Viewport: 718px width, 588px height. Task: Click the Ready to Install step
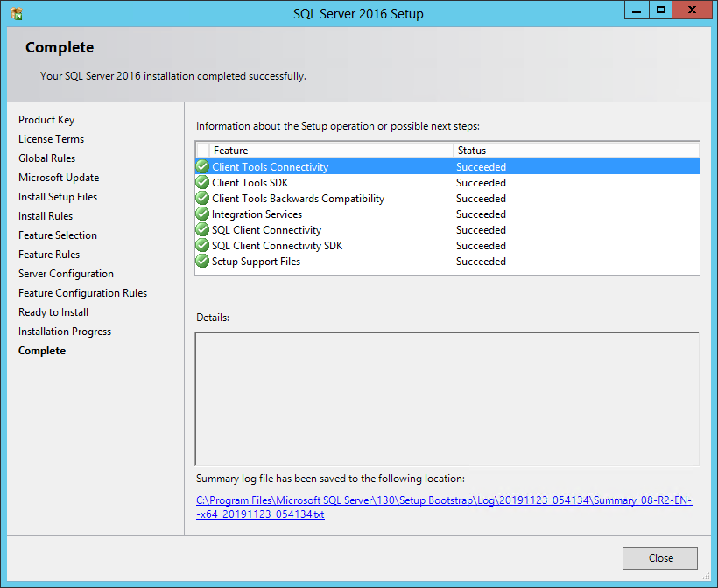tap(53, 312)
